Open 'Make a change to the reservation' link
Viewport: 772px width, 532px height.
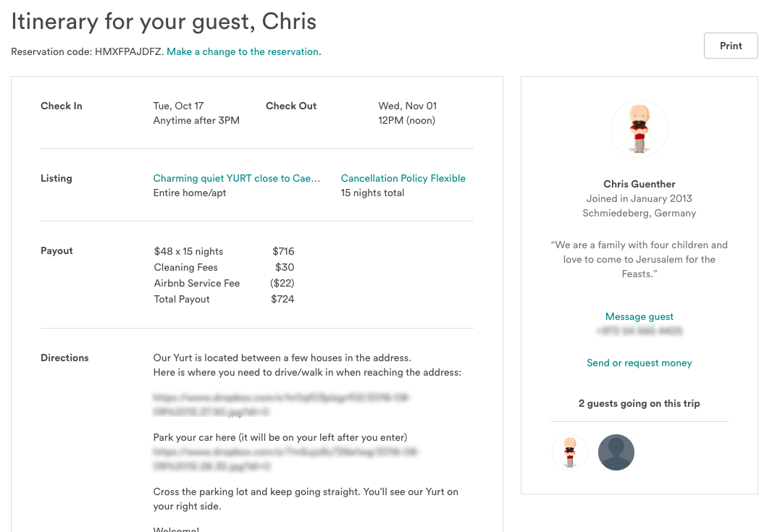pos(243,52)
